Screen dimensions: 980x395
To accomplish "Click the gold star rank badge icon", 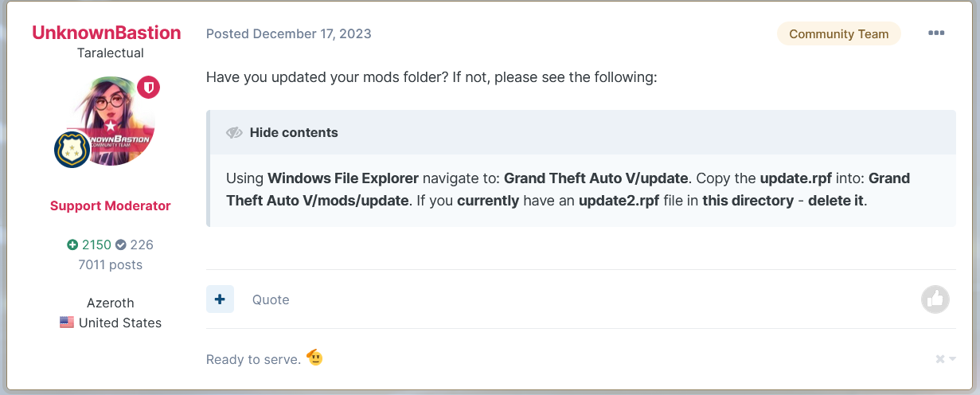I will [72, 150].
